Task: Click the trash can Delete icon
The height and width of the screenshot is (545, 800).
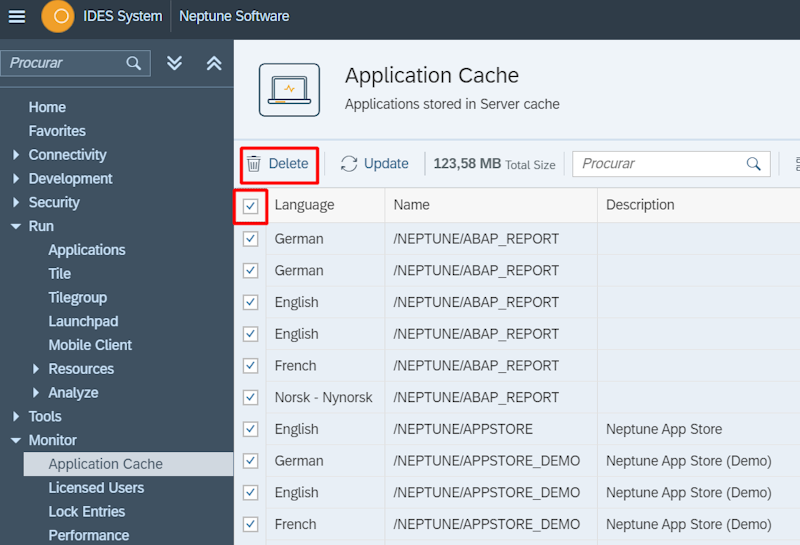Action: (254, 164)
